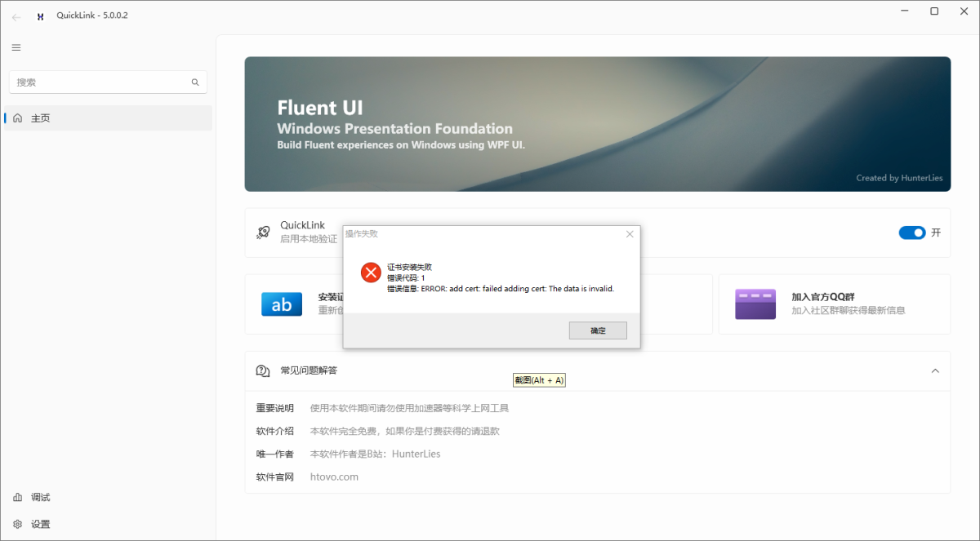Click the Fluent UI banner image
The width and height of the screenshot is (980, 541).
click(x=598, y=124)
